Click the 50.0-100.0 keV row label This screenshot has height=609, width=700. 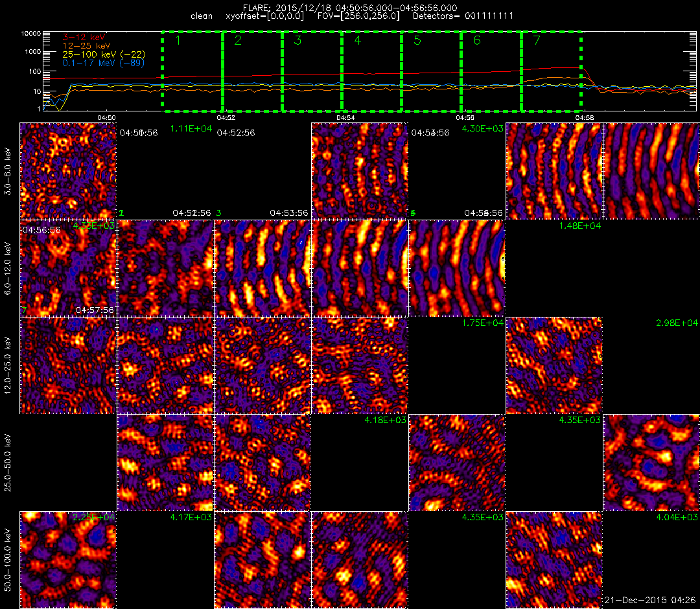pyautogui.click(x=8, y=560)
